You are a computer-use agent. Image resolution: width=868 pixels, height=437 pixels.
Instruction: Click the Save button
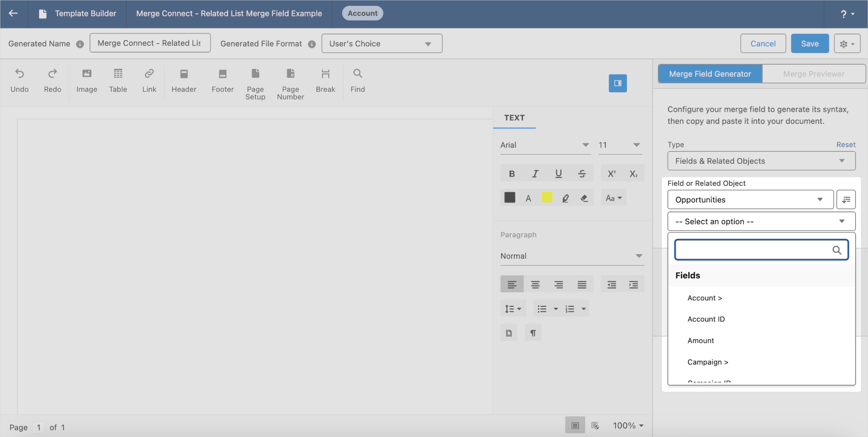tap(809, 44)
